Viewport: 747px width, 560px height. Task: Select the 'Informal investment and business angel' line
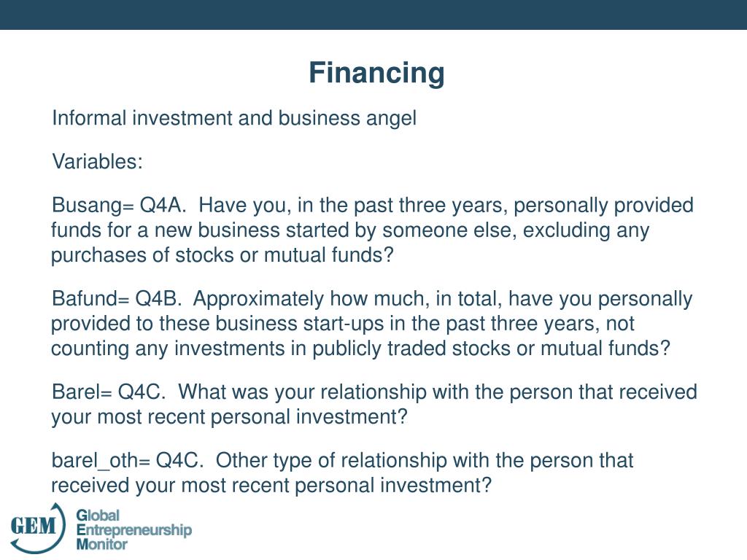(x=234, y=118)
